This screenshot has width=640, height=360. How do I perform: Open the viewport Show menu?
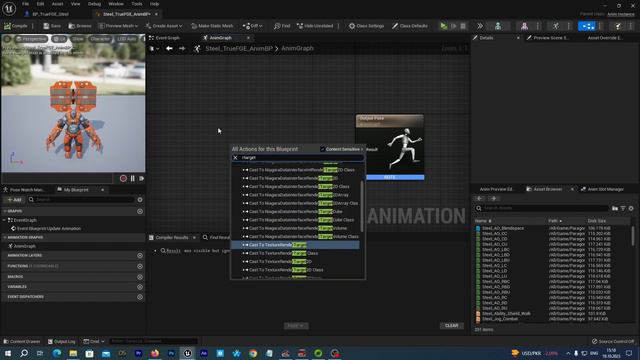tap(78, 39)
